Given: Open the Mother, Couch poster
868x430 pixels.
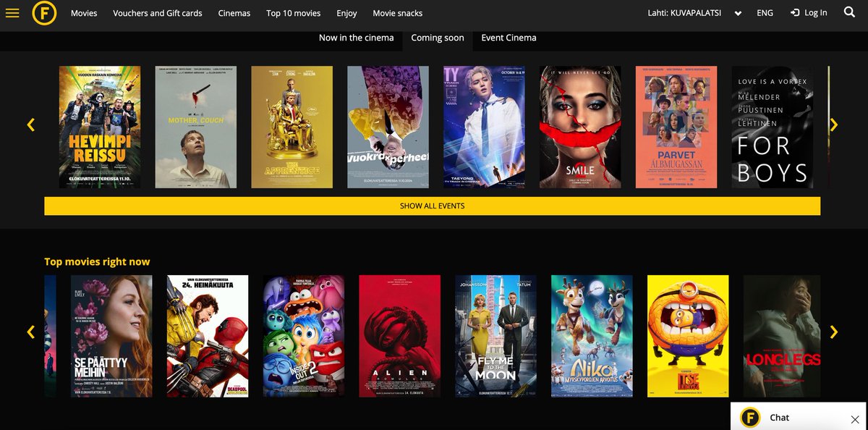Looking at the screenshot, I should click(195, 127).
